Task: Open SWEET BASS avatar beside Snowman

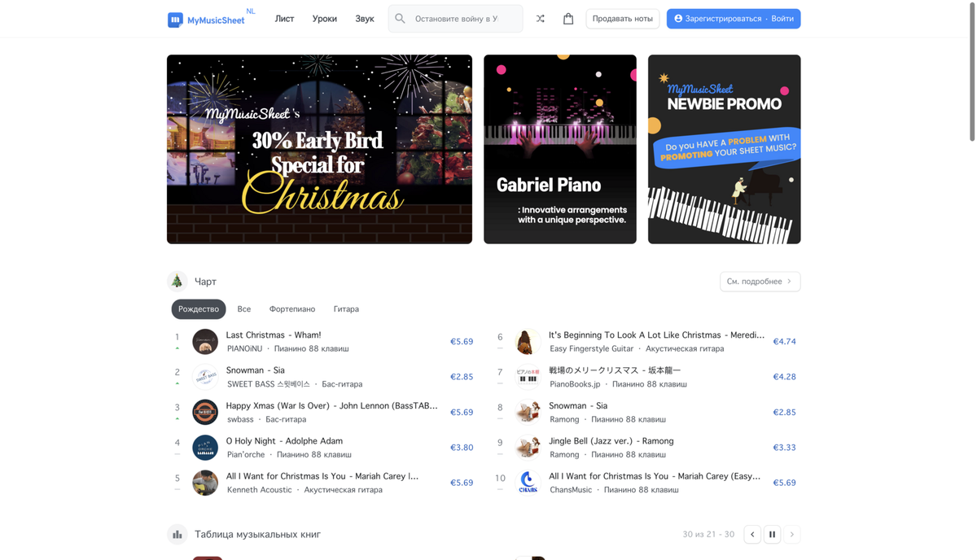Action: point(205,377)
